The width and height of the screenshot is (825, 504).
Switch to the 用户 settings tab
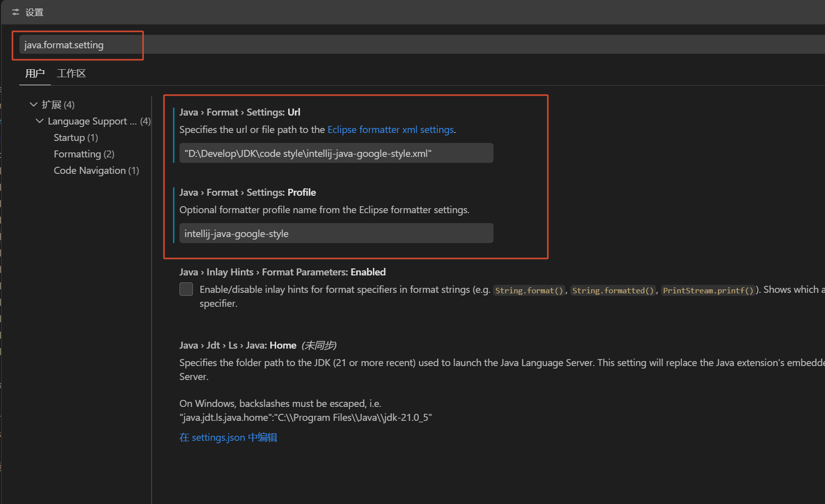(35, 74)
